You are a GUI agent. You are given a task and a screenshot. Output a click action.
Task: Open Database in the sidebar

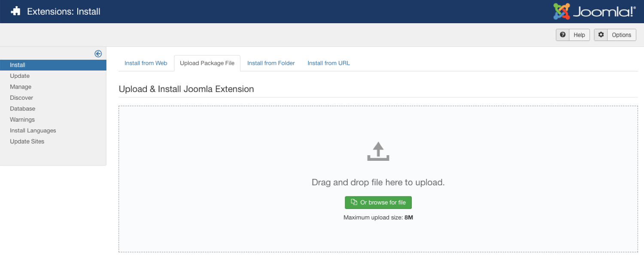22,109
